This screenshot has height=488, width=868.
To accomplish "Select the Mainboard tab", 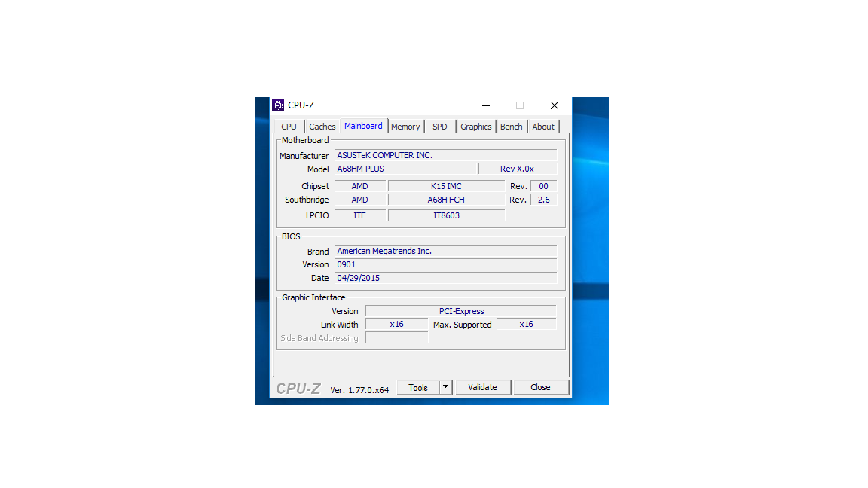I will tap(363, 127).
